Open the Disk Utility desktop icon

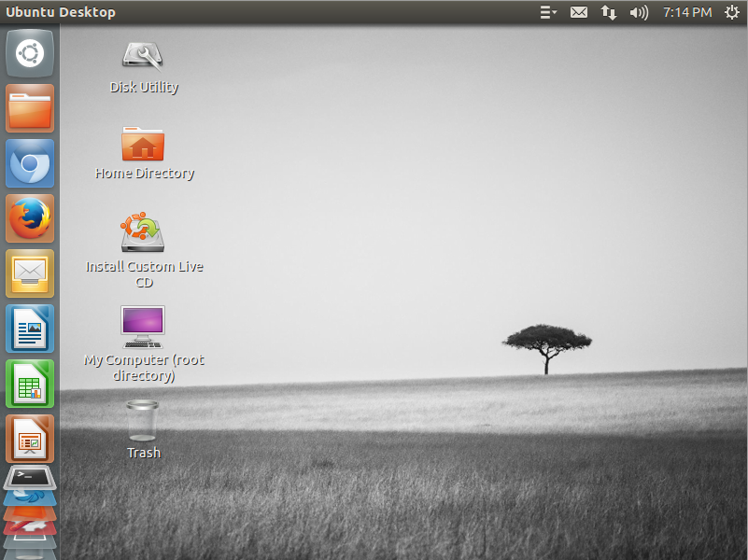[x=143, y=57]
